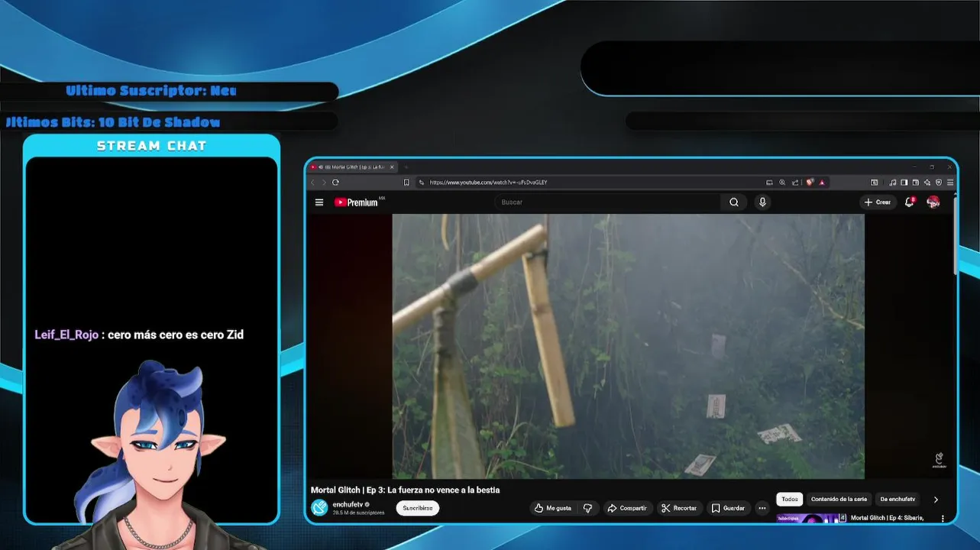Click the video title La fuerza no vence
This screenshot has width=980, height=550.
pos(405,490)
